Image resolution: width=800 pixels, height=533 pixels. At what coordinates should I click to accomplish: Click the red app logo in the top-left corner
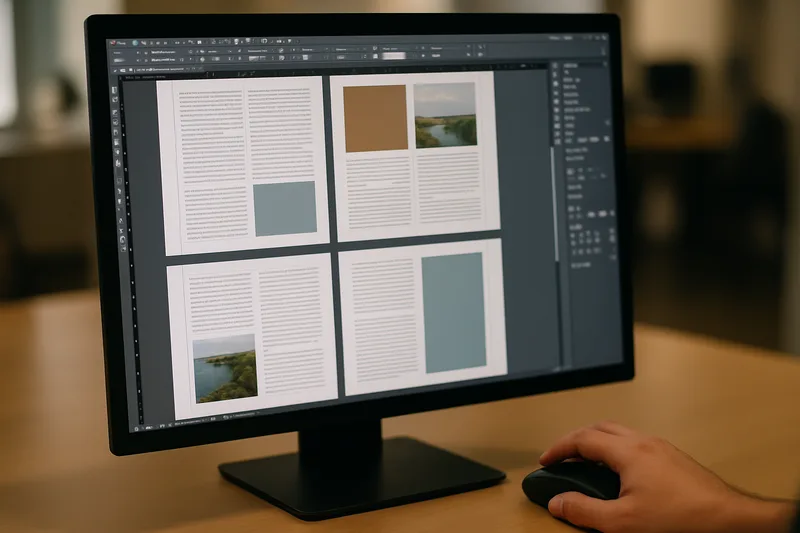click(x=113, y=43)
